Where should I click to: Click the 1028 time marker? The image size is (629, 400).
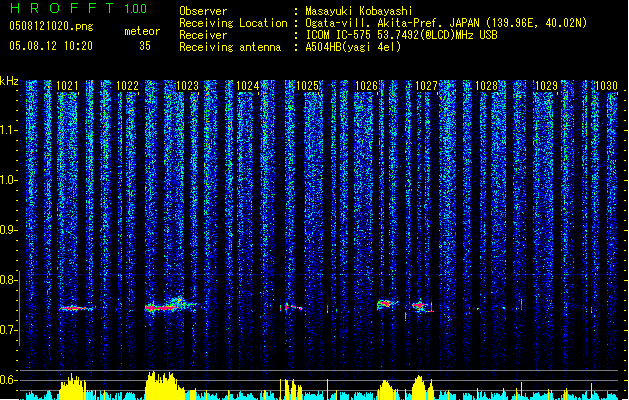click(486, 86)
